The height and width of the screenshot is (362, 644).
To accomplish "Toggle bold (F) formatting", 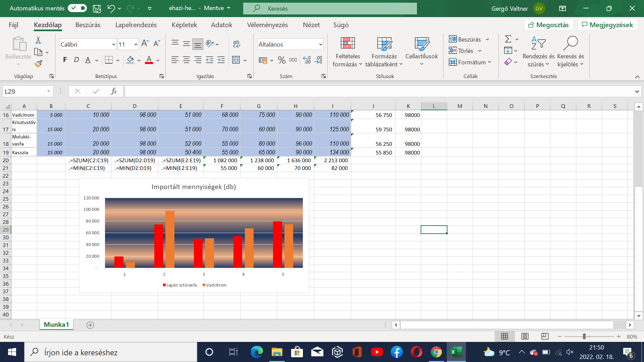I will (x=65, y=60).
